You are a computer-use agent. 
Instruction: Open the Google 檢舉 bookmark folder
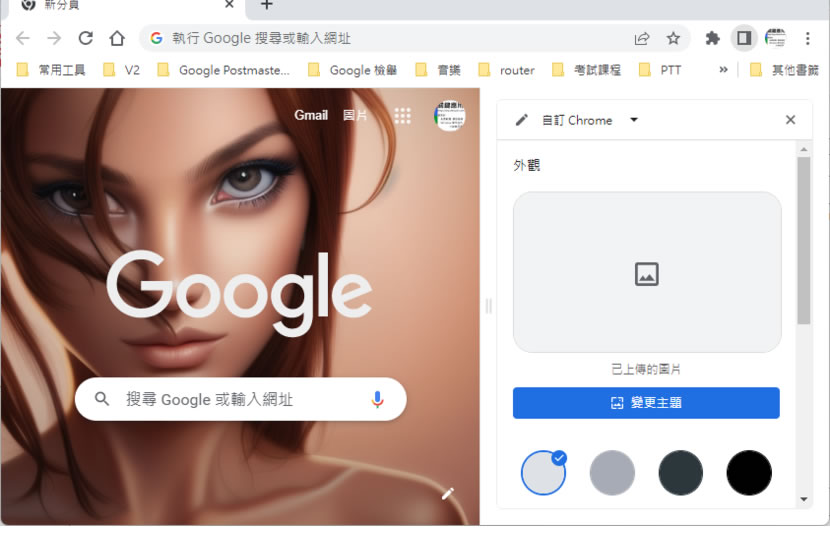(x=353, y=70)
